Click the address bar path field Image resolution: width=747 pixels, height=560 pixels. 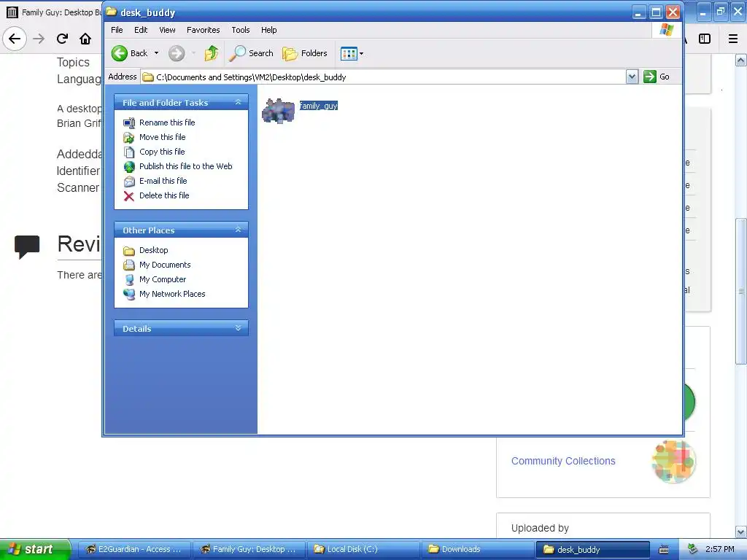[384, 77]
